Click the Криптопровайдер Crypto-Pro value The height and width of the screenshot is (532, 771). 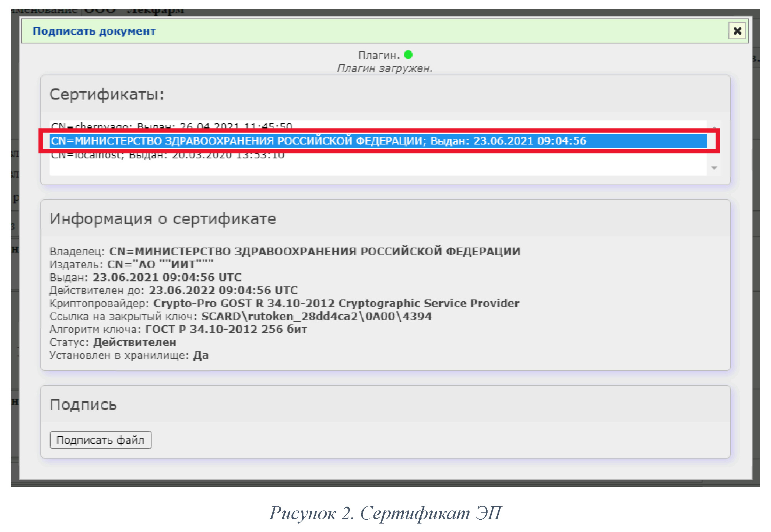336,303
